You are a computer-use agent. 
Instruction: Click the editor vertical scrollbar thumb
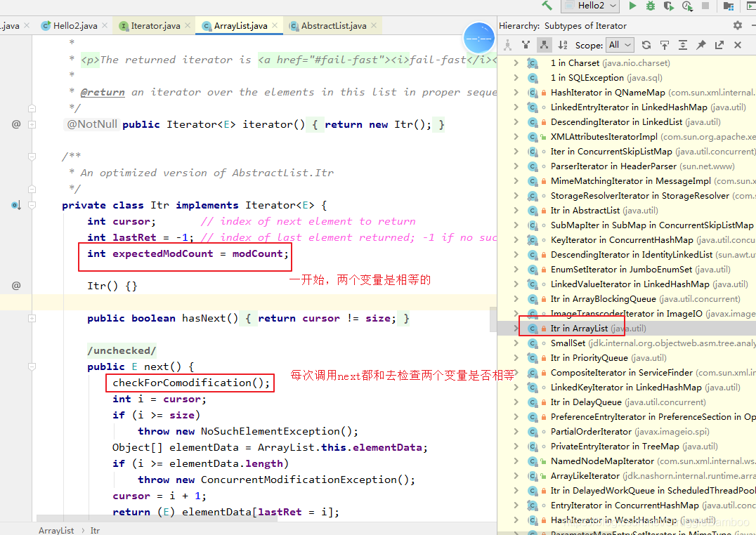493,319
